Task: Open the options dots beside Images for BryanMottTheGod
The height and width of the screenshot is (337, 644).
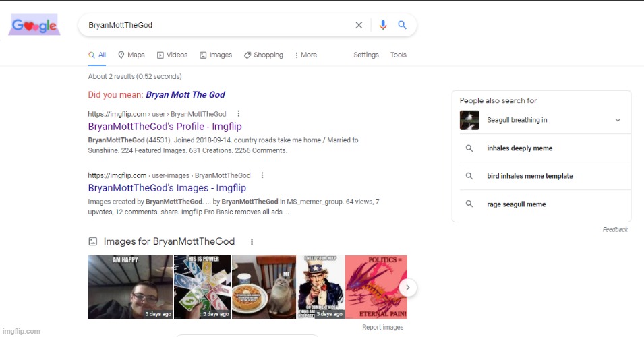Action: pyautogui.click(x=252, y=242)
